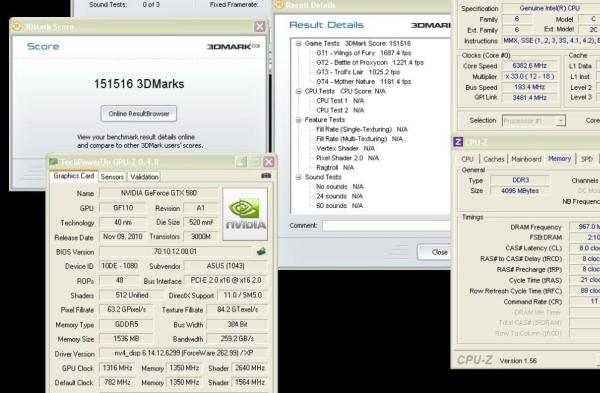Click the memory Size value 4096 MBytes
The height and width of the screenshot is (393, 600).
pos(520,191)
